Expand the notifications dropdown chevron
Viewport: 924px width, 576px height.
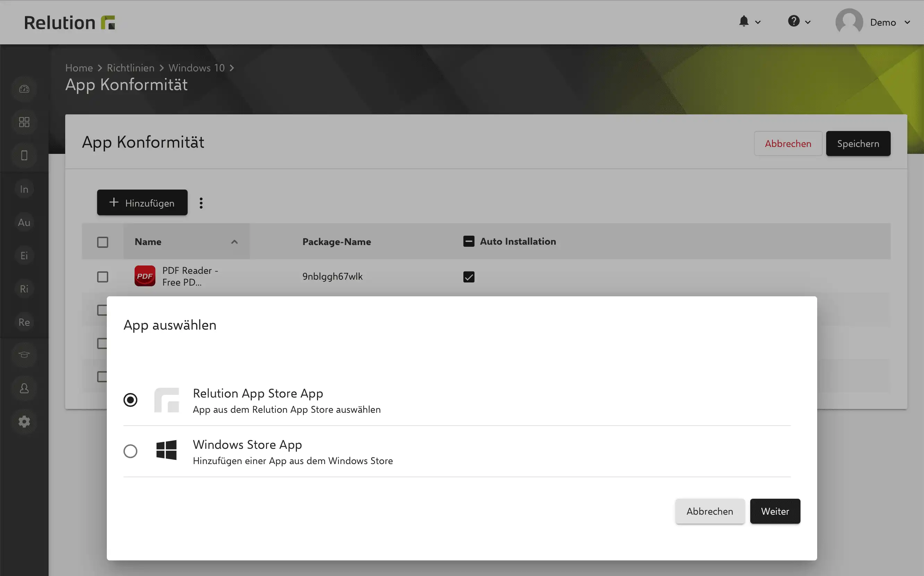[758, 23]
